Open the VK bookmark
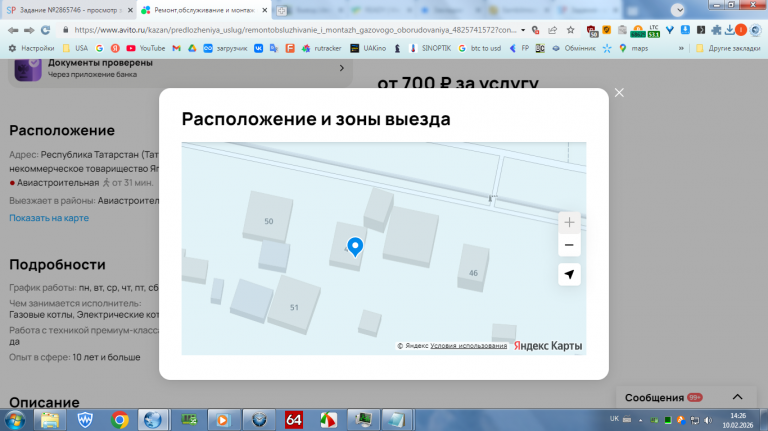 point(258,48)
